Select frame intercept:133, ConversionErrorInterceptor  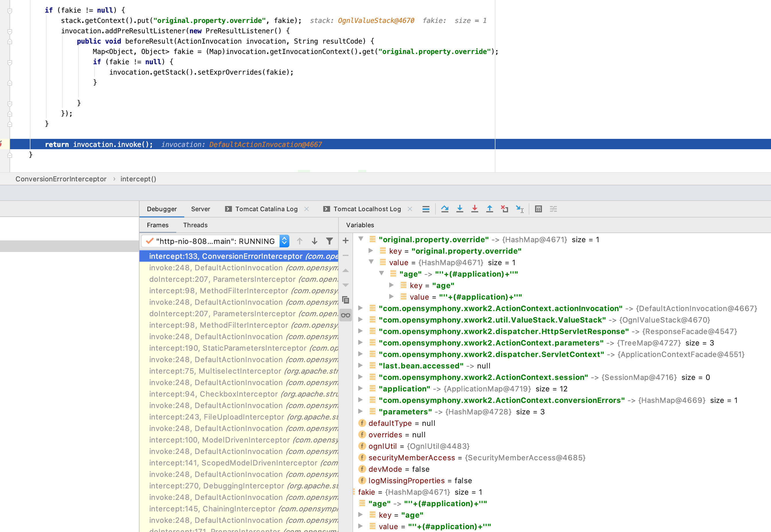pos(239,256)
